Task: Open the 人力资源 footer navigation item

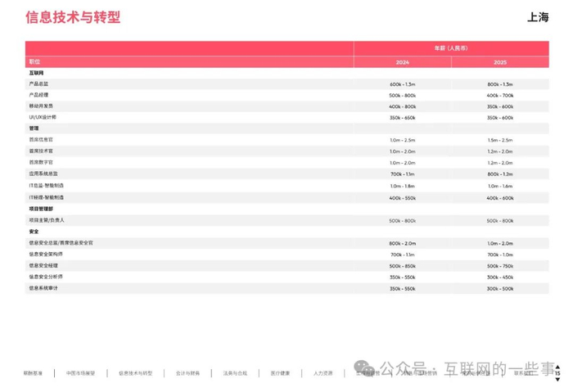Action: [323, 373]
